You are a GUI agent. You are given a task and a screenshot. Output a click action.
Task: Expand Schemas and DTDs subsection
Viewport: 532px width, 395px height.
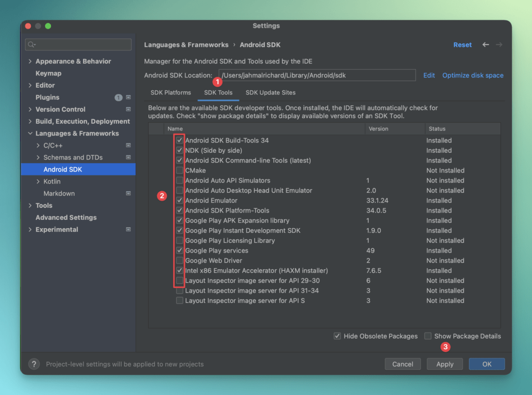pos(38,157)
